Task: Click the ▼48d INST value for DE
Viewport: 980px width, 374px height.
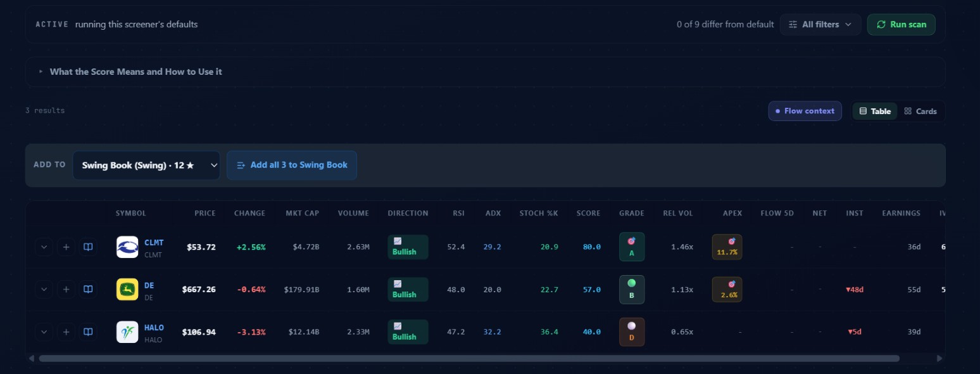Action: pos(855,290)
